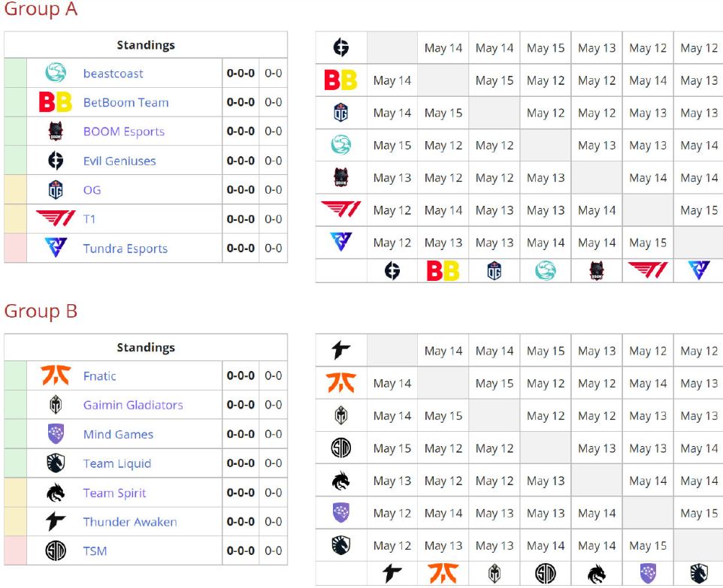Click BOOM Esports row-header logo in Group A crosstable
Viewport: 723px width, 588px height.
pyautogui.click(x=341, y=177)
